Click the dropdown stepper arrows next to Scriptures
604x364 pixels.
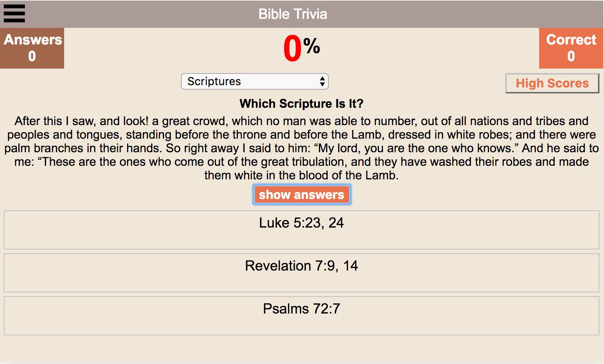322,81
